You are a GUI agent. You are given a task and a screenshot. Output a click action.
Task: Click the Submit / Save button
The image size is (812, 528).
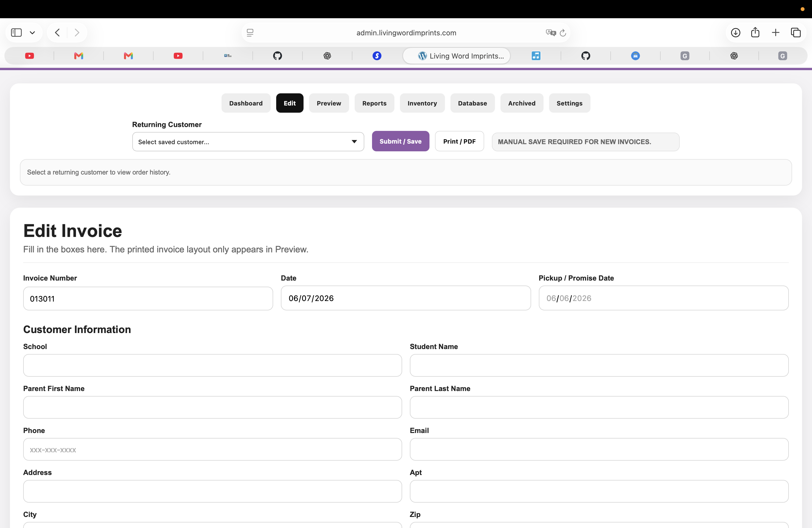click(400, 141)
